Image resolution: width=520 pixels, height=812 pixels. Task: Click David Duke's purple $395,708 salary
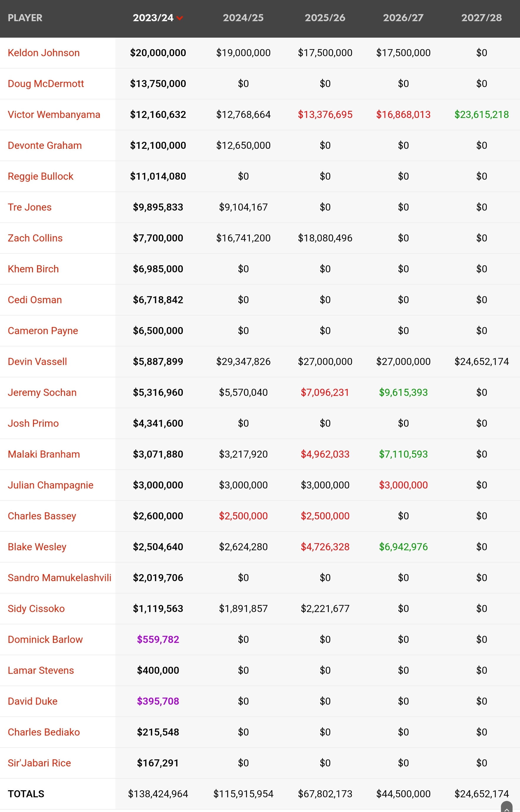158,701
